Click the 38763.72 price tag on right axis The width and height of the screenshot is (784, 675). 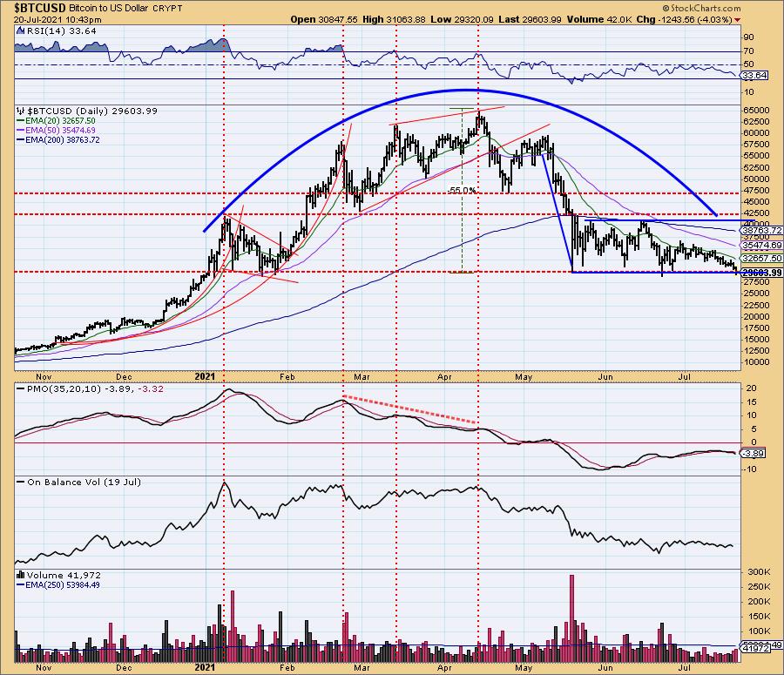tap(761, 230)
